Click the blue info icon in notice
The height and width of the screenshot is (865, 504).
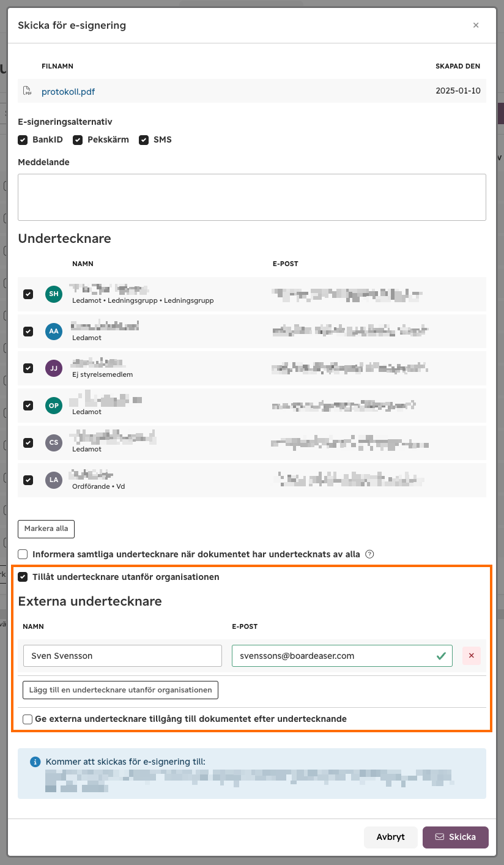pyautogui.click(x=35, y=762)
